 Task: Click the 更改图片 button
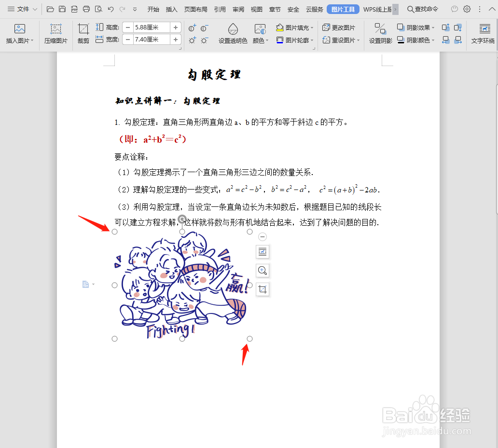pos(339,27)
